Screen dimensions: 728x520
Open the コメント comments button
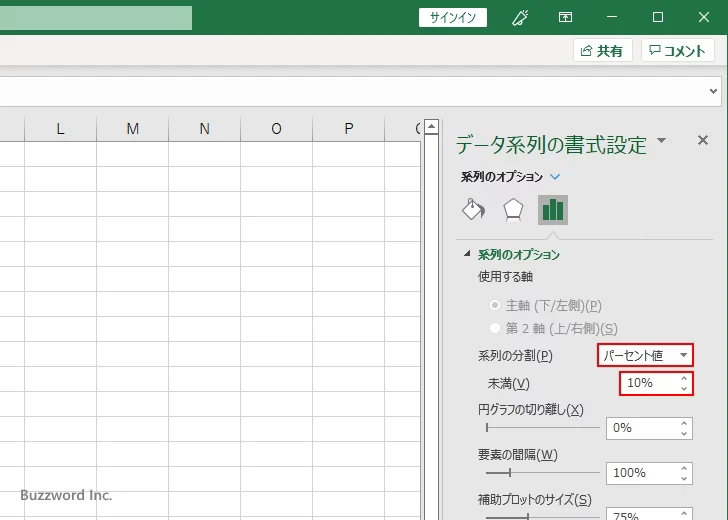[x=678, y=51]
